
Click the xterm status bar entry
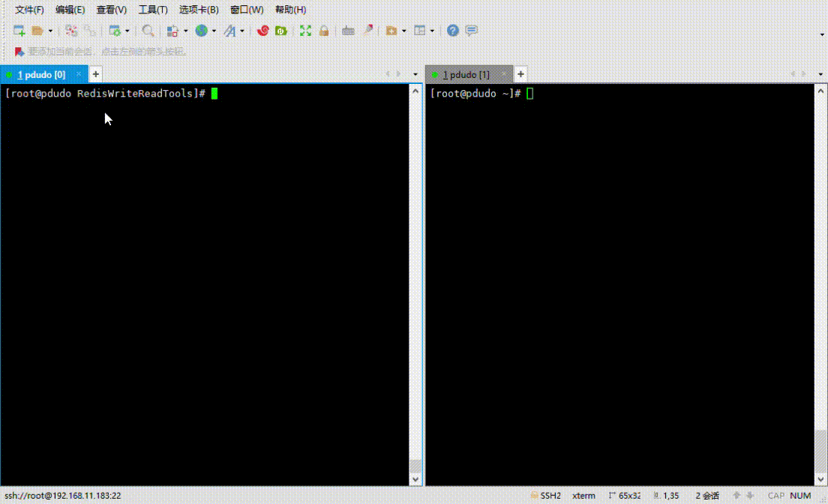583,496
